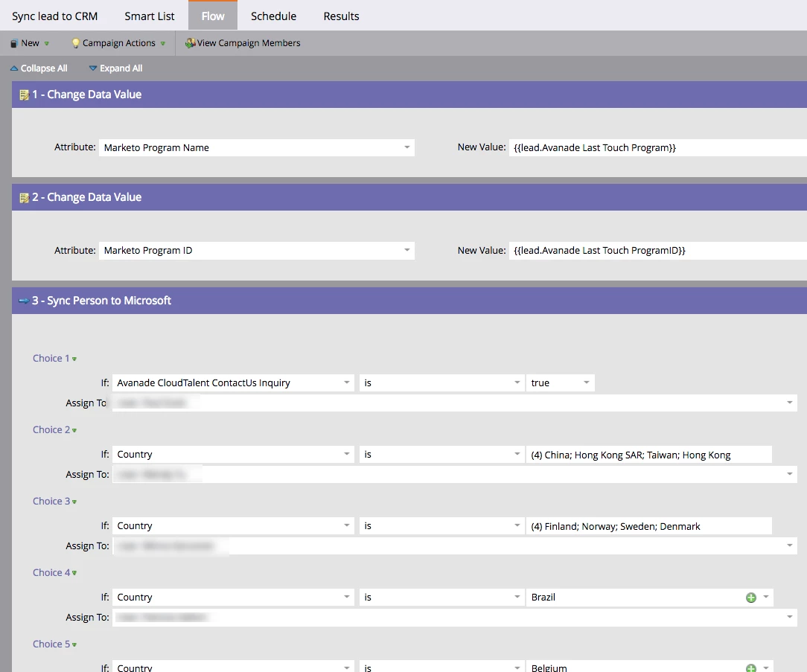
Task: Click the Sync Person to Microsoft arrow icon
Action: [24, 301]
